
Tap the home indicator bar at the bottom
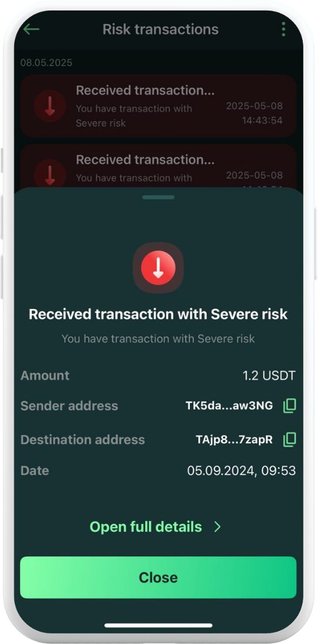coord(159,625)
